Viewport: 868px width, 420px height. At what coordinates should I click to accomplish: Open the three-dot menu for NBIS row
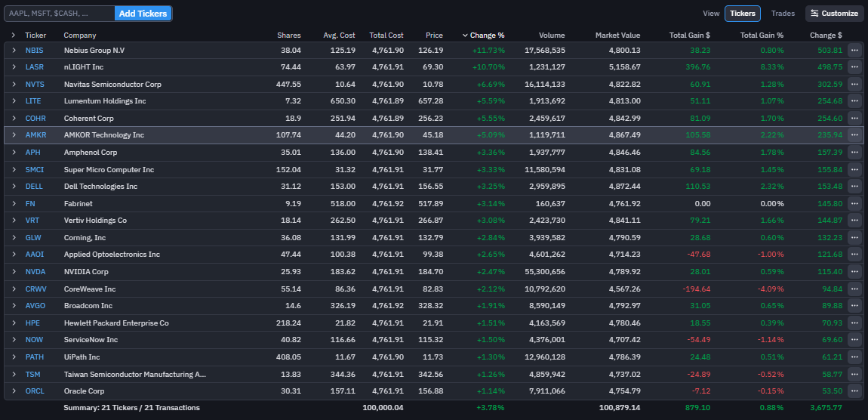click(854, 50)
